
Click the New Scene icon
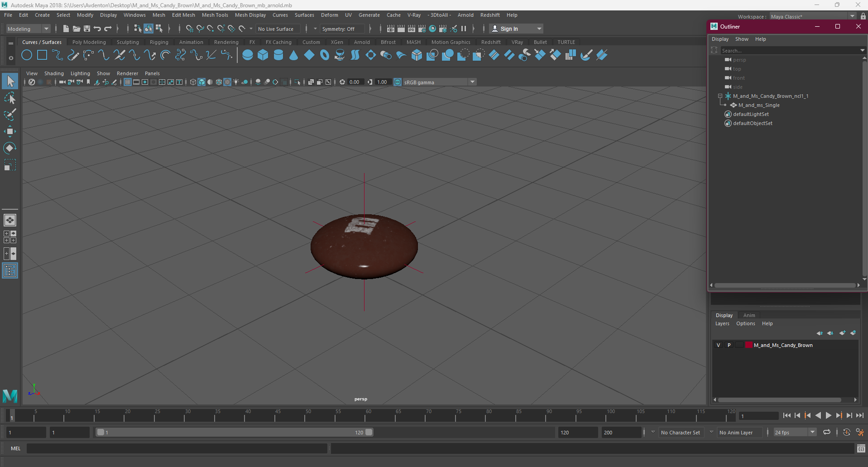[x=66, y=29]
